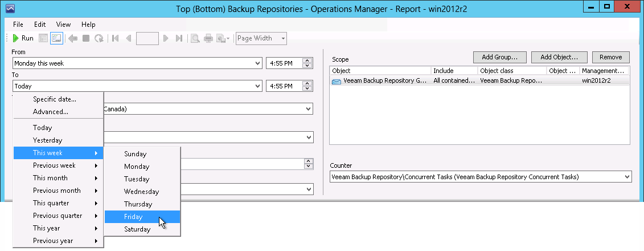The image size is (644, 251).
Task: Expand the Page Width zoom dropdown
Action: pos(283,38)
